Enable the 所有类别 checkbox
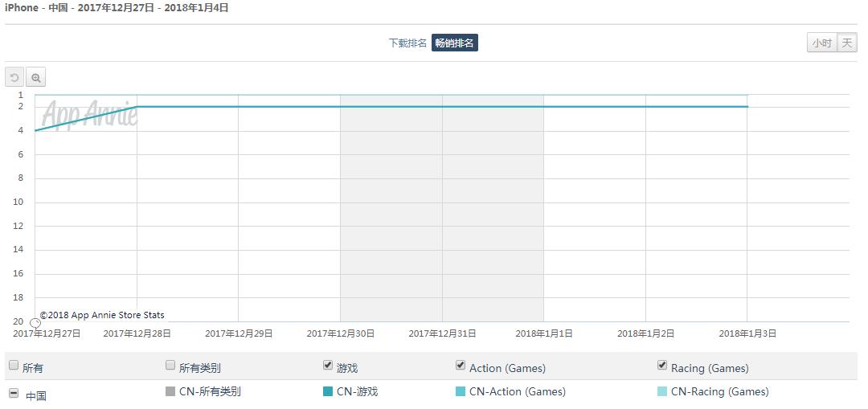868x409 pixels. [170, 366]
